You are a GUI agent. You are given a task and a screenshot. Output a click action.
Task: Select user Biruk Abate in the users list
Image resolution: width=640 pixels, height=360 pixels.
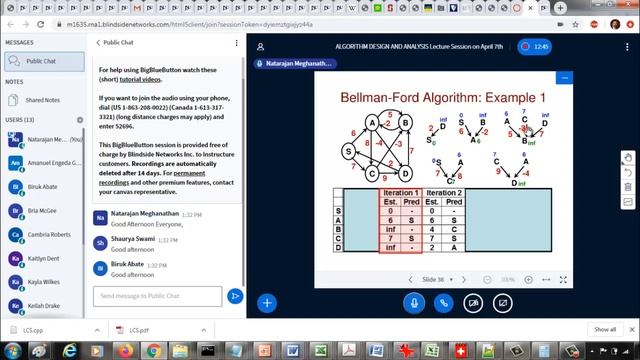pyautogui.click(x=44, y=187)
